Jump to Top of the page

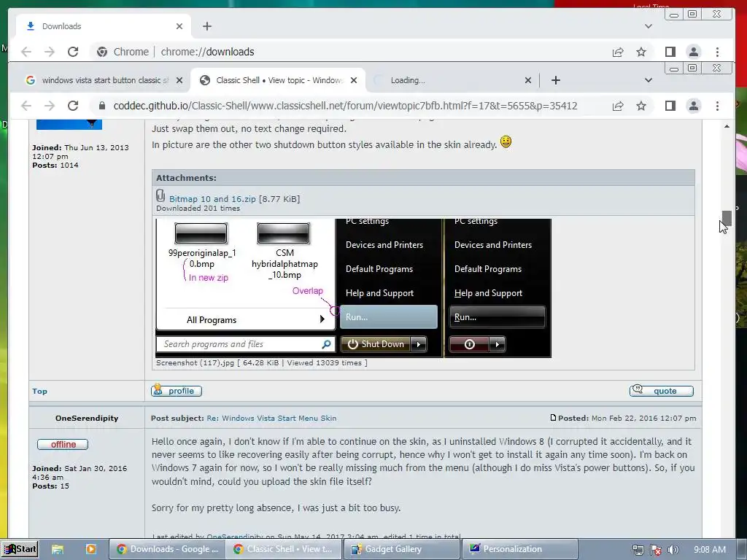click(x=39, y=391)
